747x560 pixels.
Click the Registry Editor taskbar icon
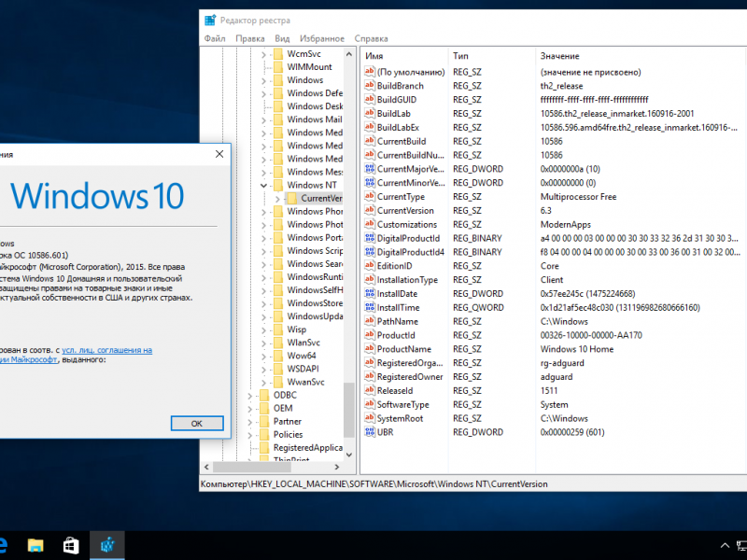coord(107,545)
